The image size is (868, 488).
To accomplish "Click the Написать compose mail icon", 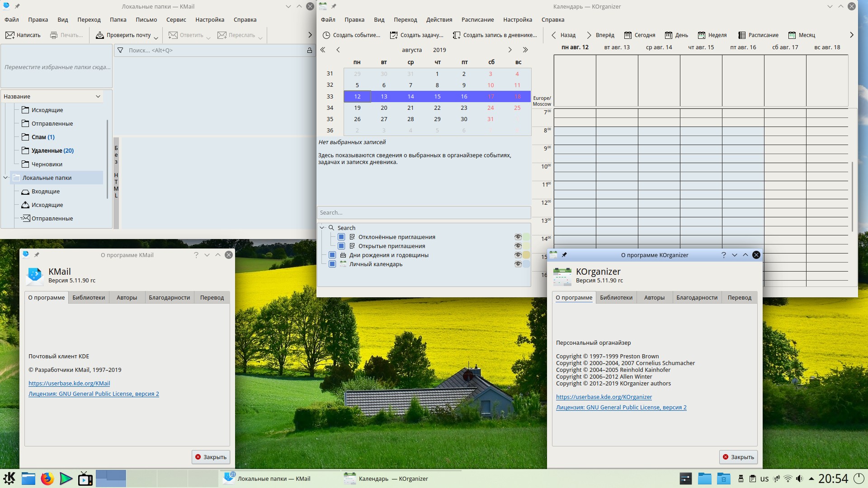I will click(x=10, y=35).
